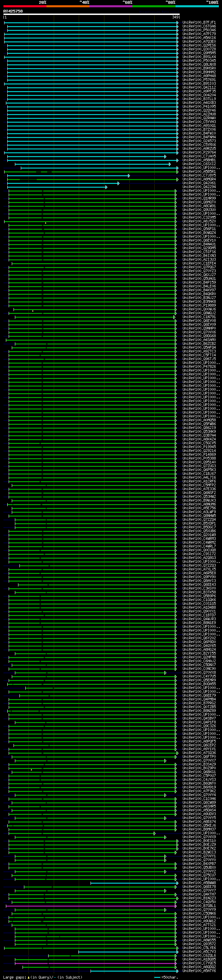222x980 pixels.
Task: Click the cyan bar of UniRef100_A5ATY6
Action: (x=134, y=971)
